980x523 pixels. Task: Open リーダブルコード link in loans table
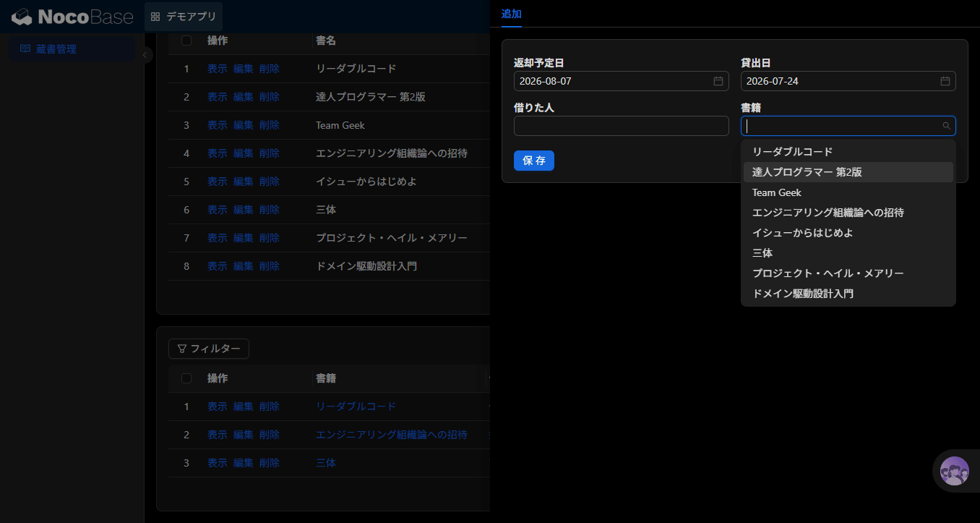pyautogui.click(x=356, y=407)
